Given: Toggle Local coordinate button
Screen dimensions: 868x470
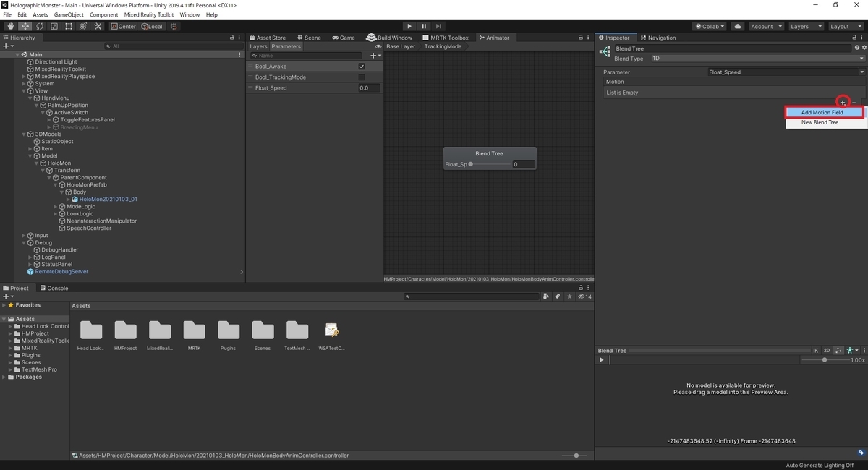Looking at the screenshot, I should pos(153,27).
